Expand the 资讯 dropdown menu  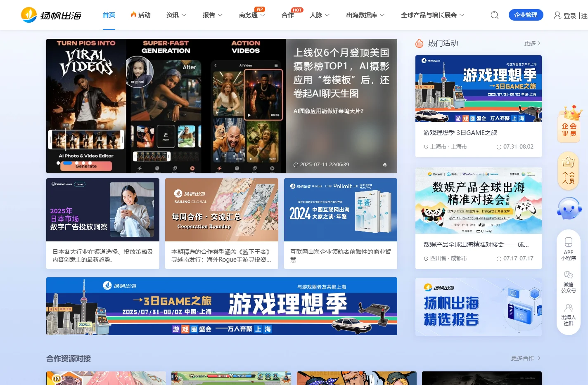(x=176, y=15)
